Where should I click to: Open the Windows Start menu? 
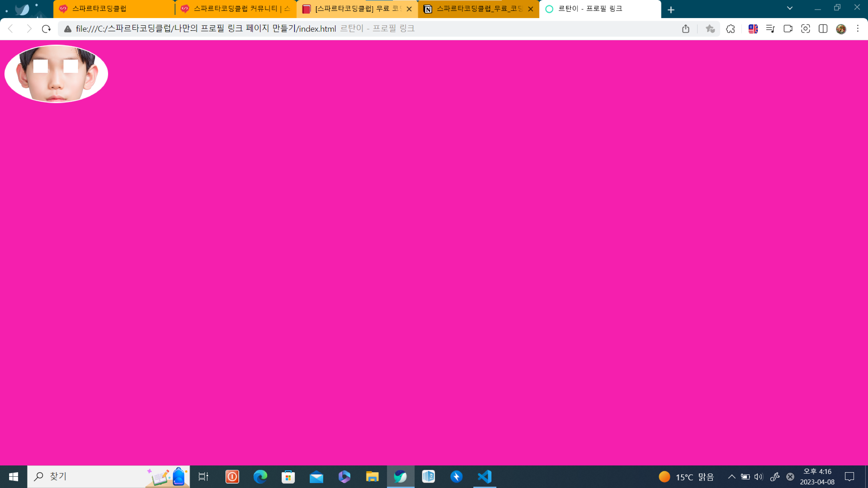[13, 477]
